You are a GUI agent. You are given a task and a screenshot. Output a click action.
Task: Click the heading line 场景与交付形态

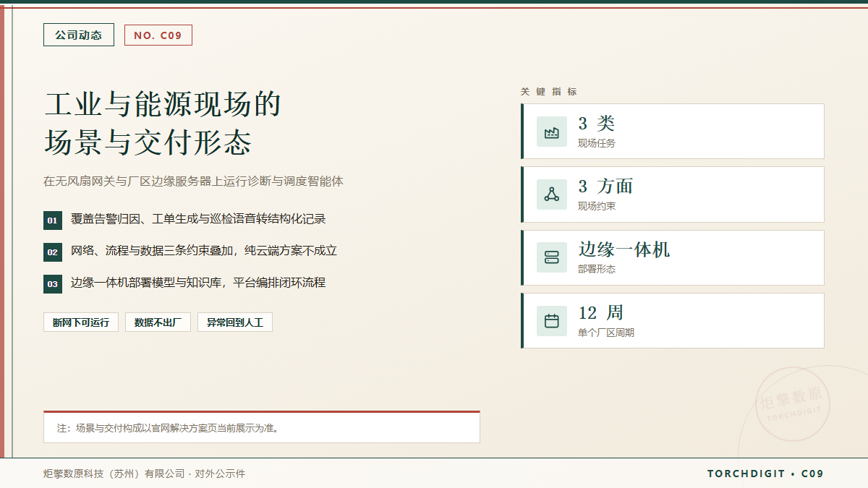point(148,142)
